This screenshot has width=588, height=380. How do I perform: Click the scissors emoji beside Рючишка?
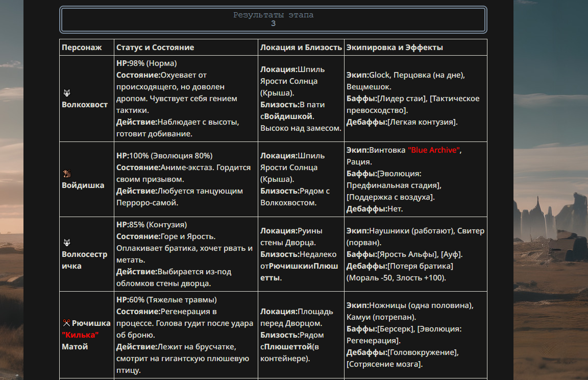click(66, 323)
